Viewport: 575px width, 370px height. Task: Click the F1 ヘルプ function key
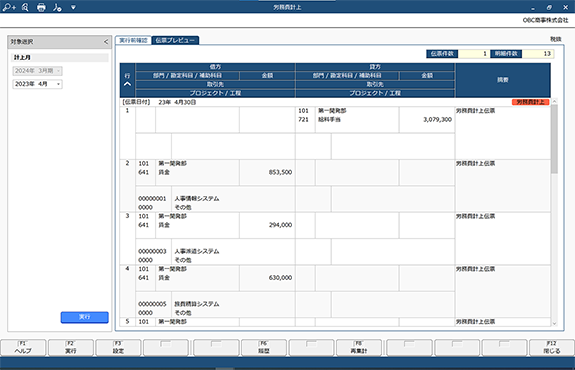23,348
